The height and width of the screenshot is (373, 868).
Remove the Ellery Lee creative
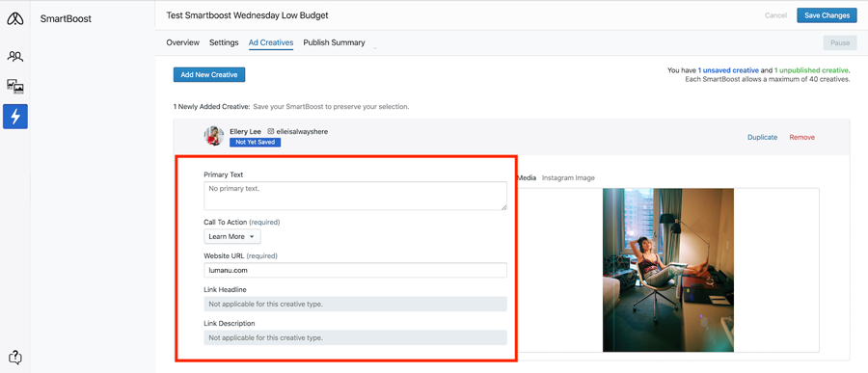coord(801,137)
